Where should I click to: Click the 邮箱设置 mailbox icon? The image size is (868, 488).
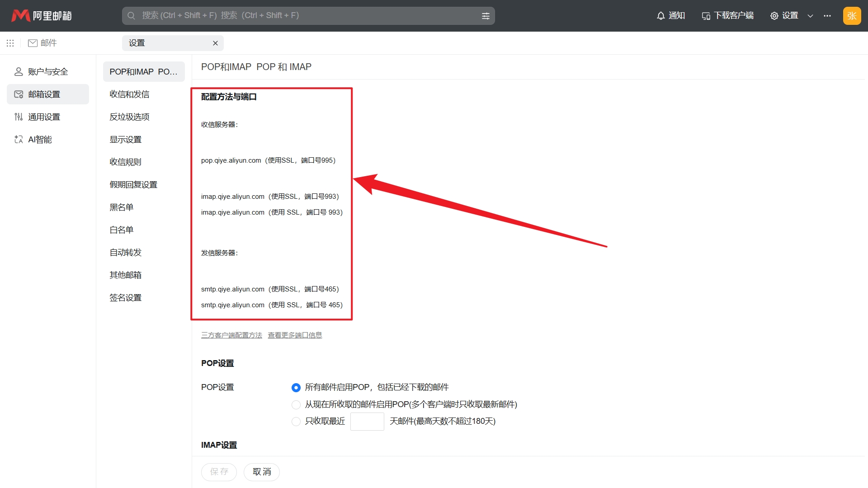click(x=19, y=94)
